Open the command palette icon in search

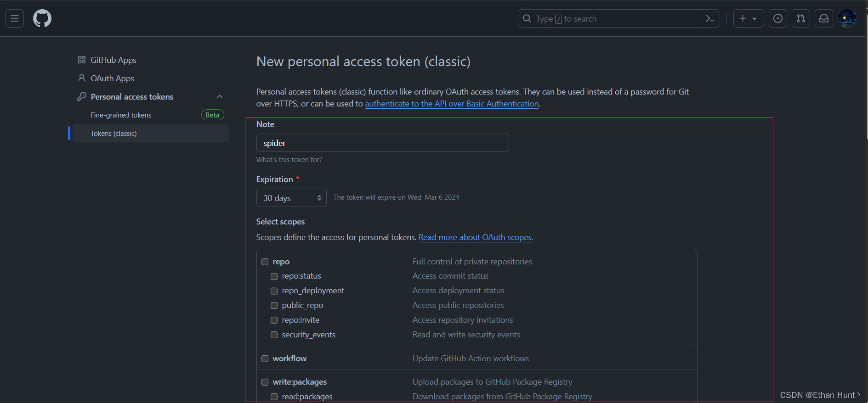tap(710, 19)
